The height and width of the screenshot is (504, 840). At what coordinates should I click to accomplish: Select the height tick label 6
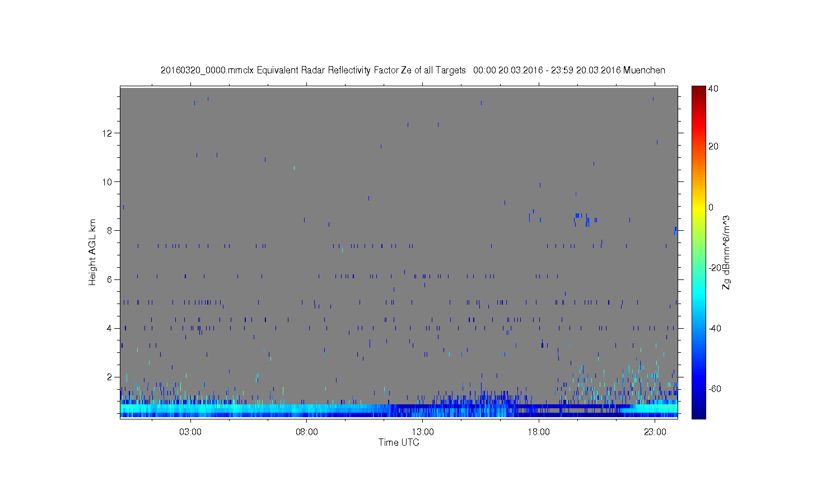click(111, 279)
